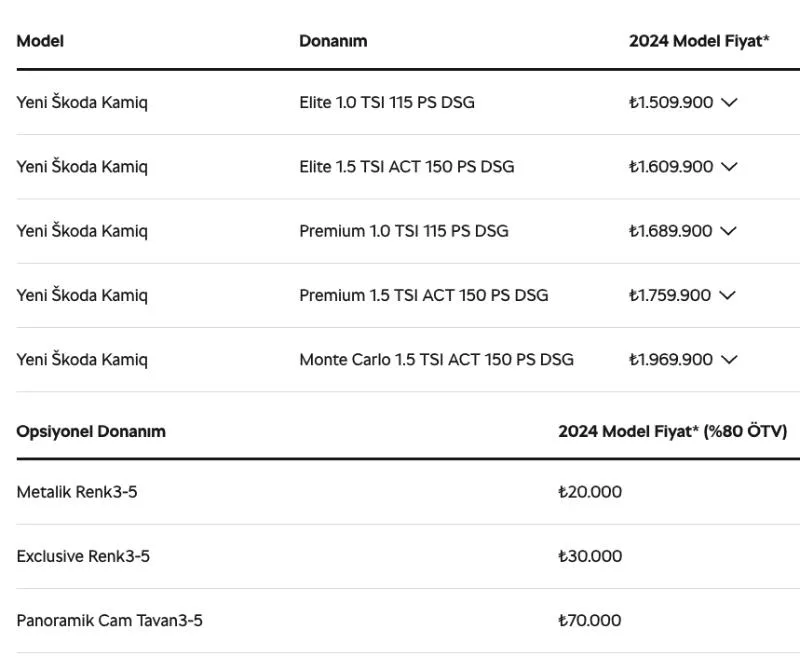The height and width of the screenshot is (670, 800).
Task: Expand the ₺1.689.900 price chevron
Action: click(x=729, y=231)
